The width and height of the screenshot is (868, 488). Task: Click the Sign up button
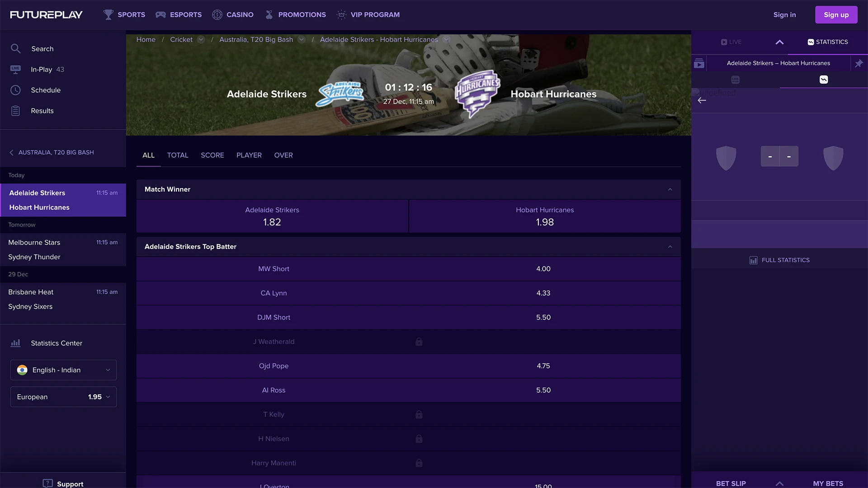pyautogui.click(x=836, y=14)
